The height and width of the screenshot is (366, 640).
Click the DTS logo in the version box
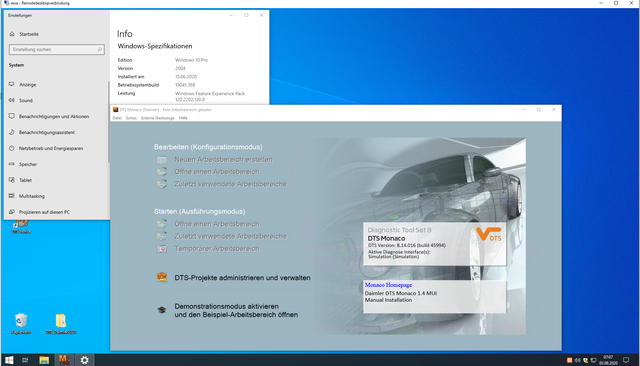pyautogui.click(x=489, y=234)
